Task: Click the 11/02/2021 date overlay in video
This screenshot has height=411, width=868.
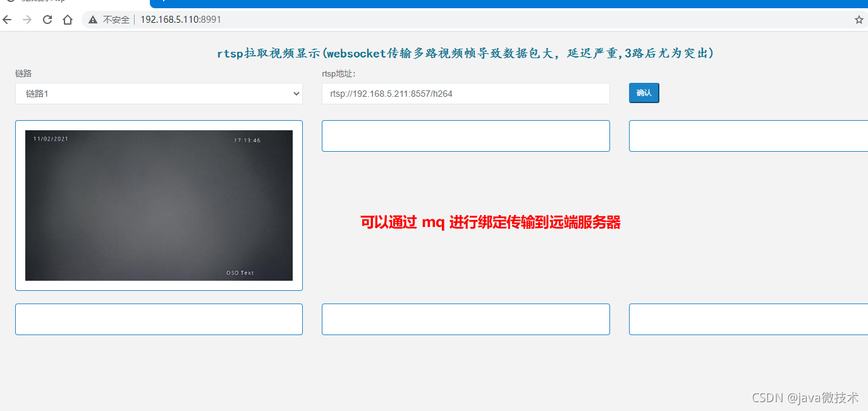Action: (x=51, y=138)
